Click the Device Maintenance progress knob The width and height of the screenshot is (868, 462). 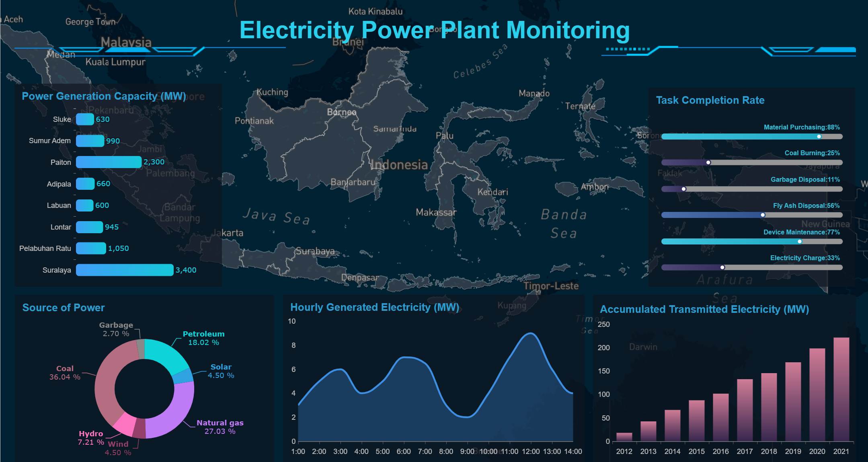click(800, 242)
